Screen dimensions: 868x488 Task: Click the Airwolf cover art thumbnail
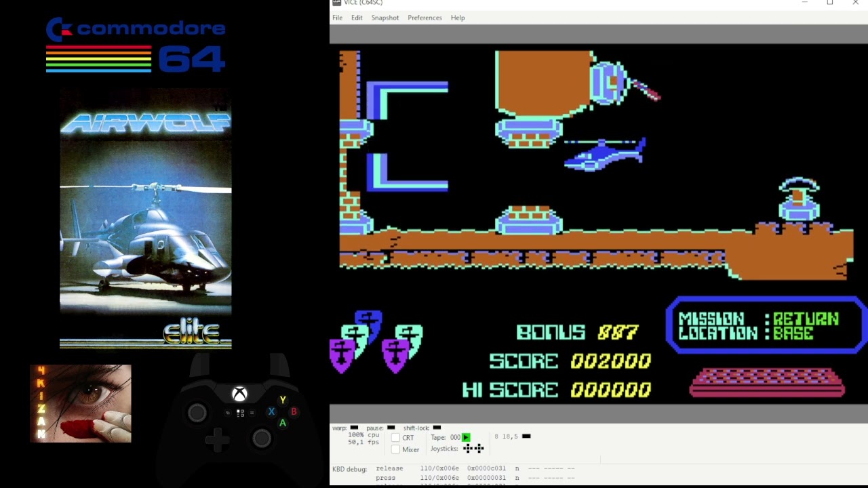pos(146,218)
